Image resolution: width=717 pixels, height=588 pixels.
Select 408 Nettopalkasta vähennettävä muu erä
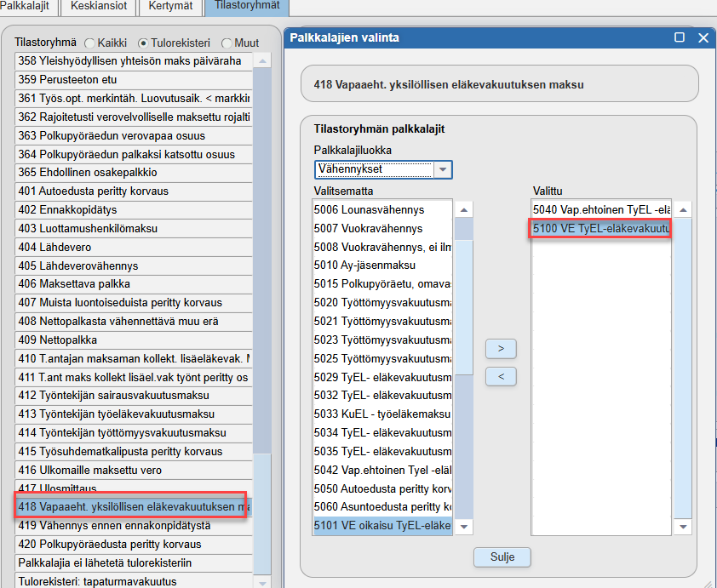click(x=134, y=321)
